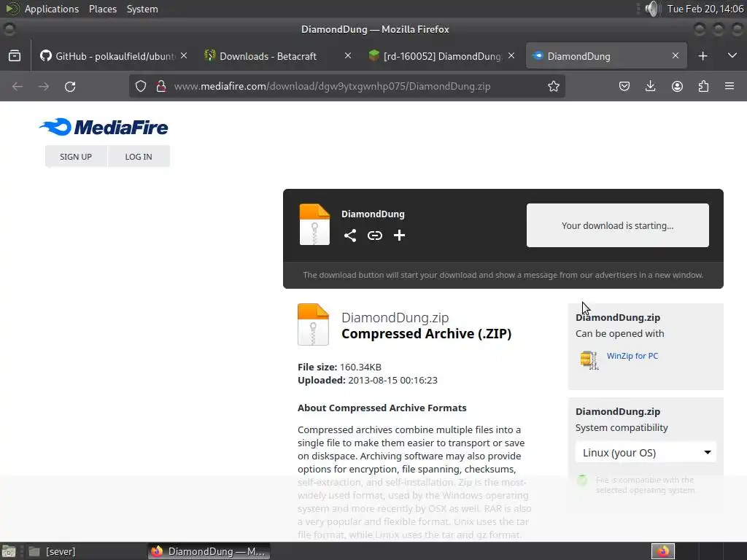747x560 pixels.
Task: Click the Can be opened with label
Action: 620,333
